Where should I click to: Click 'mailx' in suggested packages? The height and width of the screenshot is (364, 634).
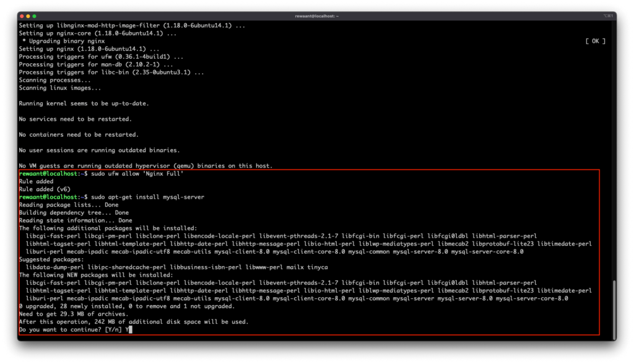click(295, 267)
